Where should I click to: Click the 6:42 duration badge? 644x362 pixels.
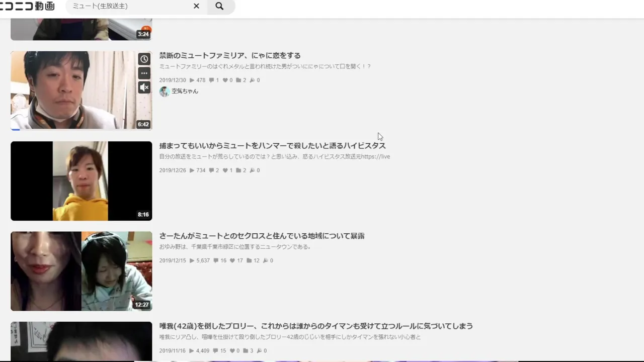click(x=143, y=124)
